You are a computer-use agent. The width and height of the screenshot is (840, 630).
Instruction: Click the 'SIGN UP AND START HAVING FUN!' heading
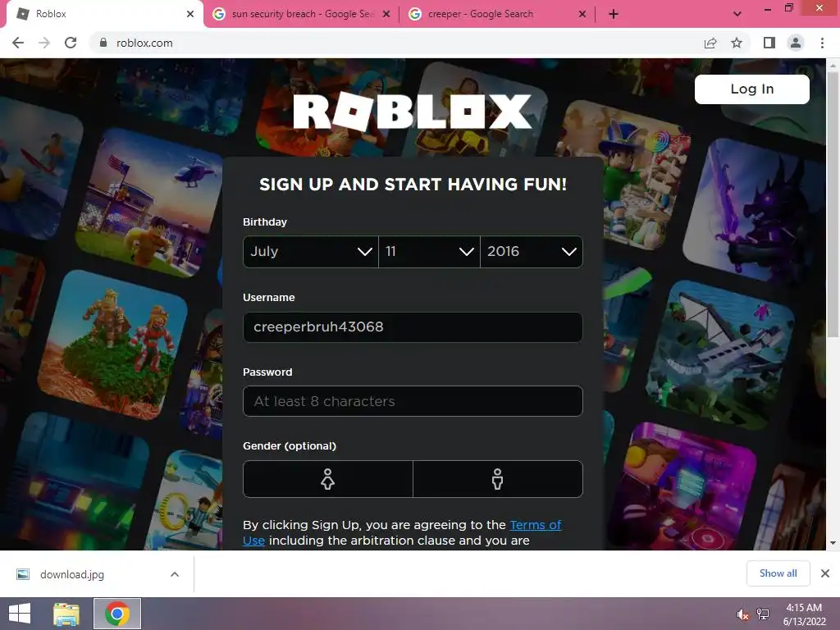413,185
